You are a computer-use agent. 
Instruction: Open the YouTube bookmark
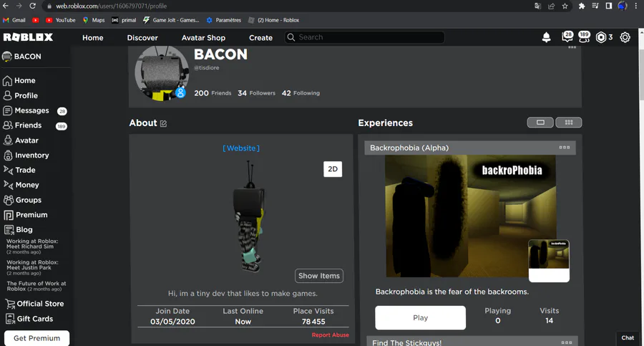tap(61, 20)
